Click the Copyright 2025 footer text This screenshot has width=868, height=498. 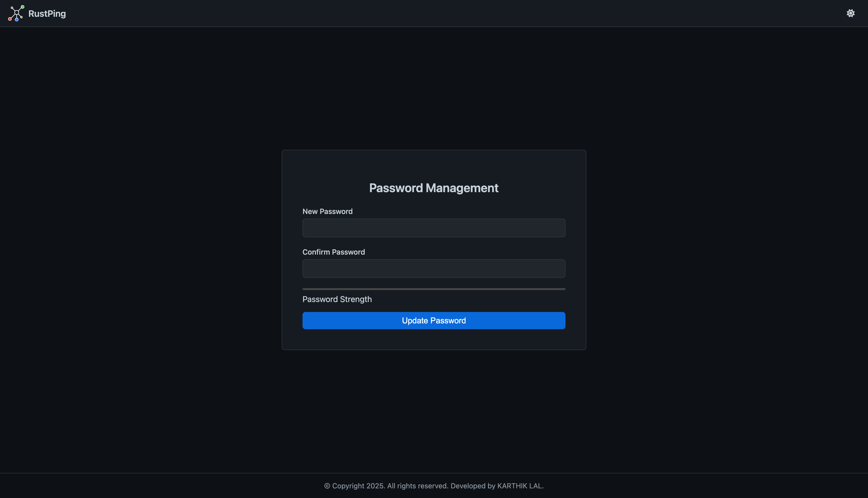(358, 486)
